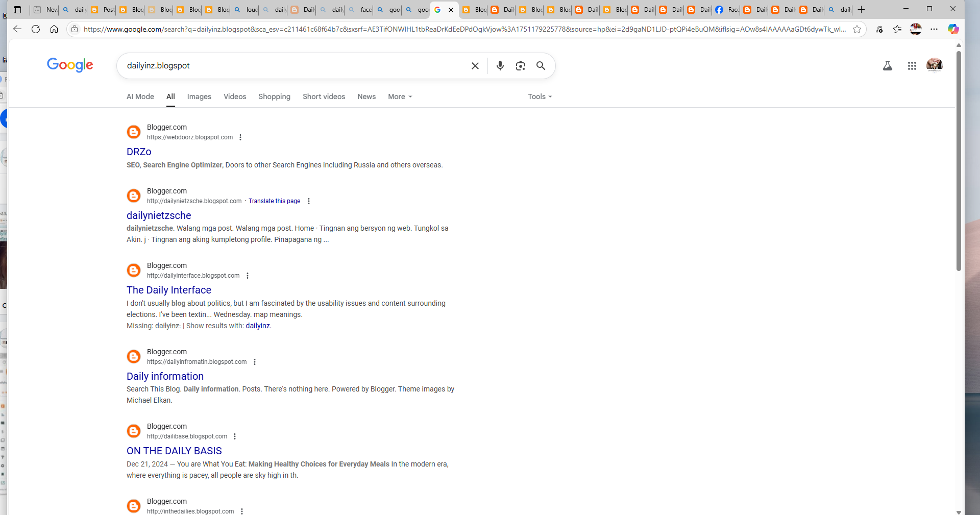Image resolution: width=980 pixels, height=515 pixels.
Task: Add this page to favorites star
Action: pyautogui.click(x=857, y=29)
